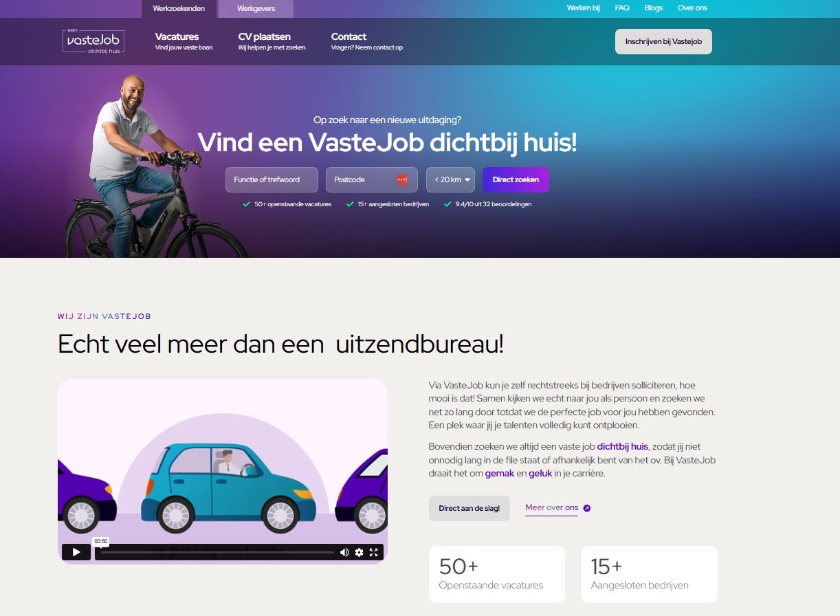The width and height of the screenshot is (840, 616).
Task: Click the red icon in the Postcode field
Action: pyautogui.click(x=402, y=179)
